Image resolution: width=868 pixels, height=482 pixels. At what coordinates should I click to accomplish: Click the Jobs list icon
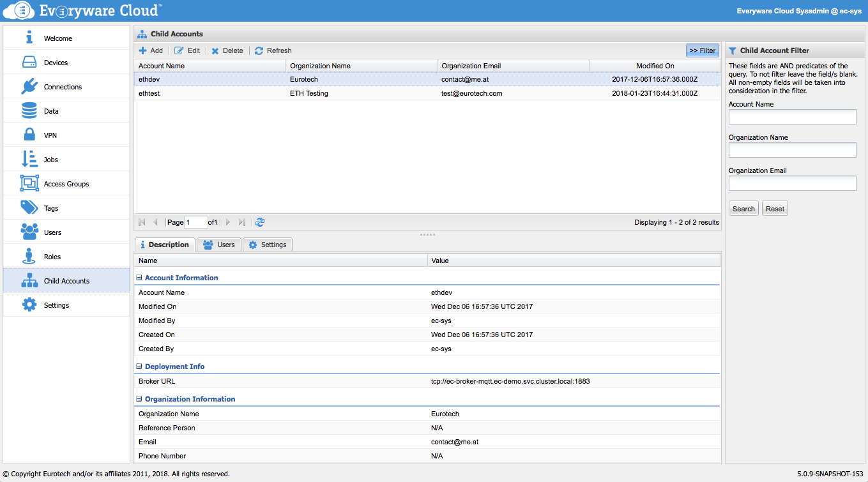click(x=29, y=159)
